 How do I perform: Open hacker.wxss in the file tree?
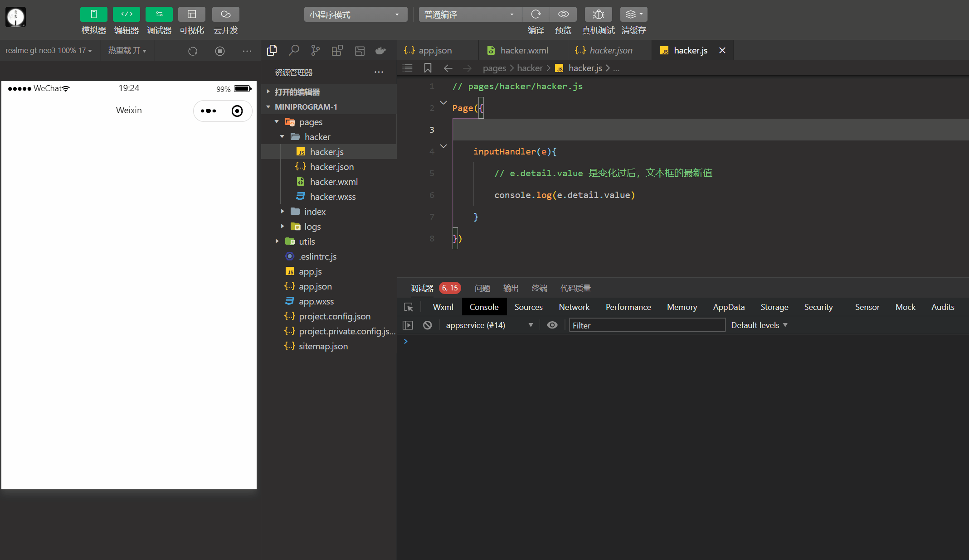pyautogui.click(x=329, y=197)
